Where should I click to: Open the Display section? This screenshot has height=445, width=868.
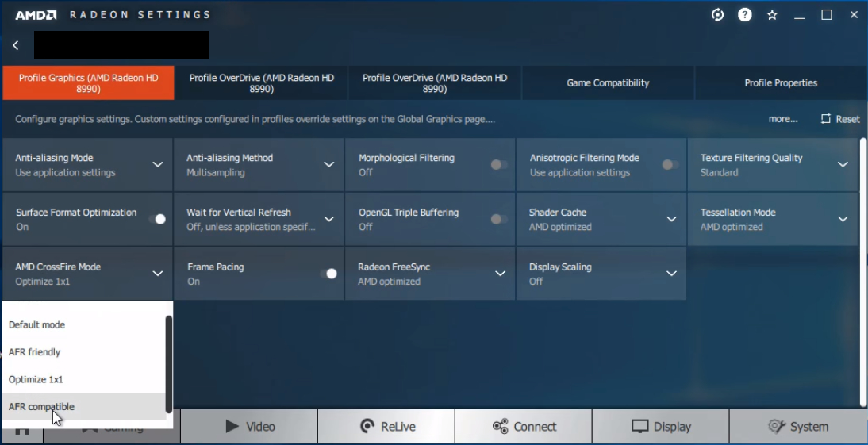[661, 426]
